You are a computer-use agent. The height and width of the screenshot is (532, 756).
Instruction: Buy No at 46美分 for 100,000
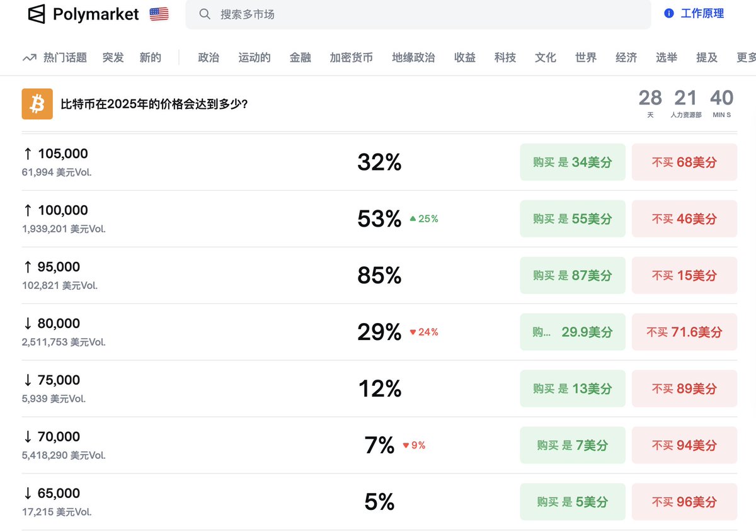684,219
